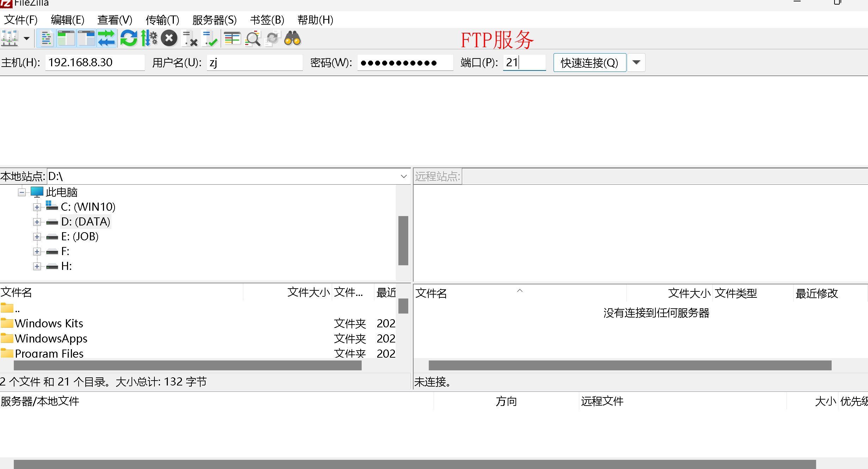Viewport: 868px width, 469px height.
Task: Cancel current operation with X icon
Action: pyautogui.click(x=169, y=38)
